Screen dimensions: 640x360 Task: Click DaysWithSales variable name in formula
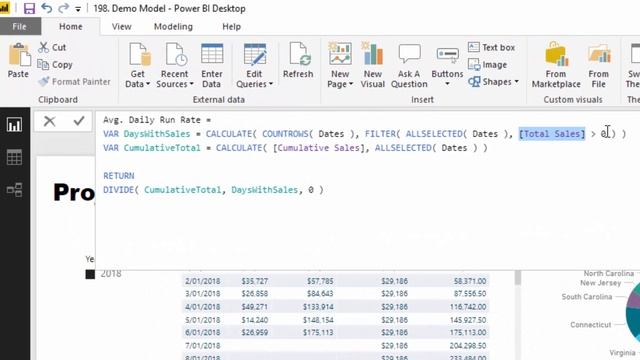point(157,134)
